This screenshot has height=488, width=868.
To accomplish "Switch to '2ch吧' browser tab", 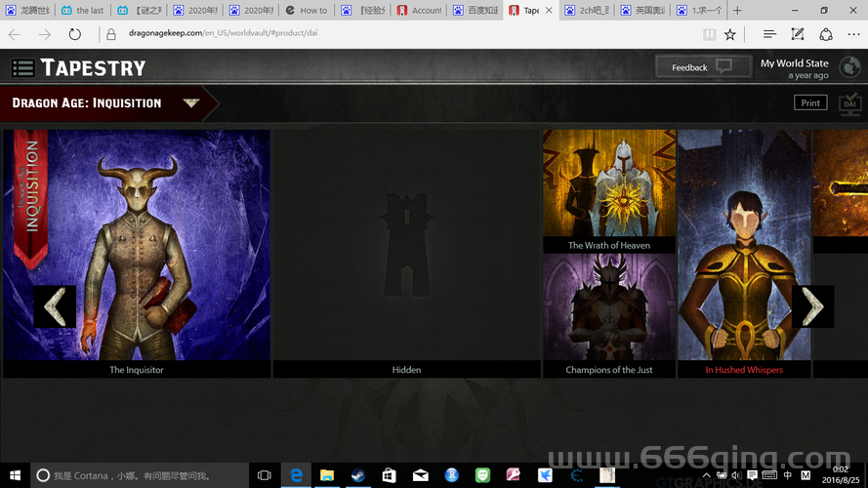I will [587, 10].
